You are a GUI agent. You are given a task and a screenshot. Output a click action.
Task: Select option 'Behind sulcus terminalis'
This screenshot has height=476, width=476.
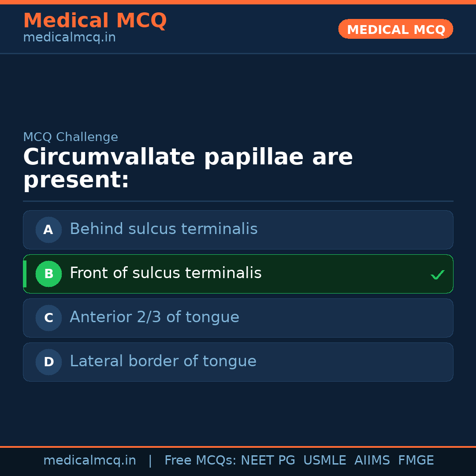[x=164, y=229]
